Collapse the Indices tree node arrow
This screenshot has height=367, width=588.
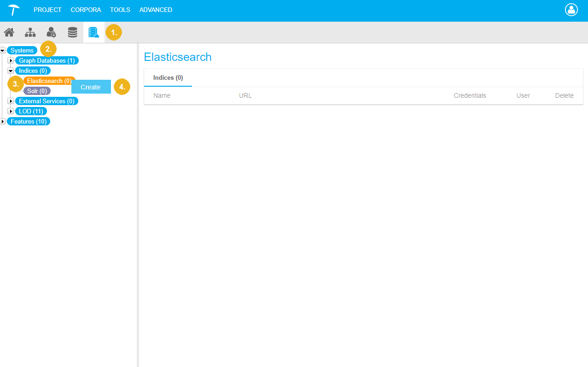pos(11,71)
